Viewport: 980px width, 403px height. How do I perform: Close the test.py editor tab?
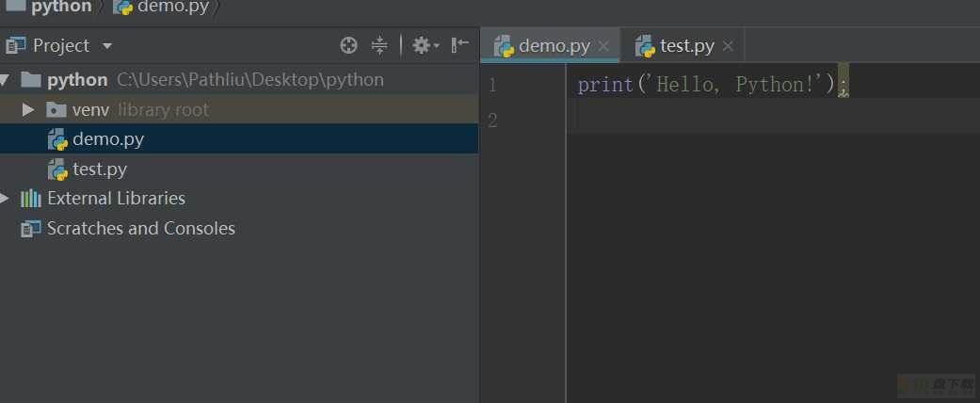pos(728,46)
